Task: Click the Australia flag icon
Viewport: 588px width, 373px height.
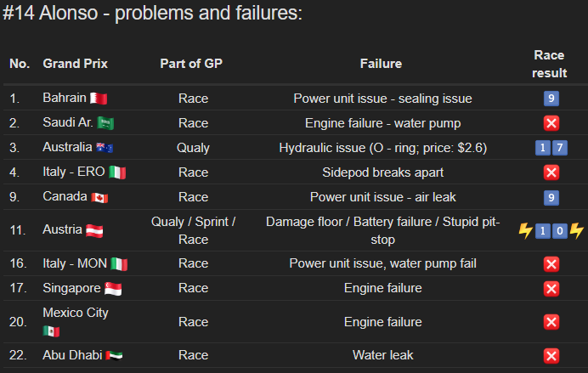Action: 105,148
